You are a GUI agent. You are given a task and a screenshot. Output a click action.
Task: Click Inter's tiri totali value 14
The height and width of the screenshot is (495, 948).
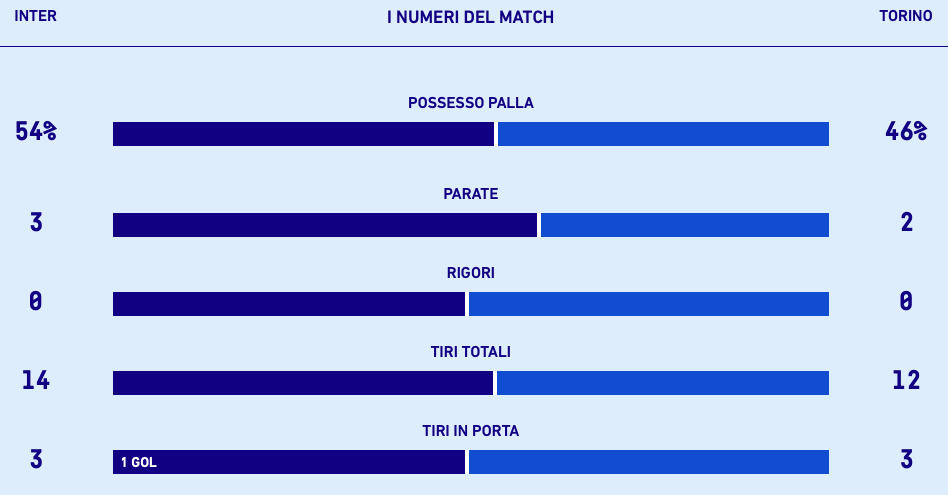(x=36, y=380)
